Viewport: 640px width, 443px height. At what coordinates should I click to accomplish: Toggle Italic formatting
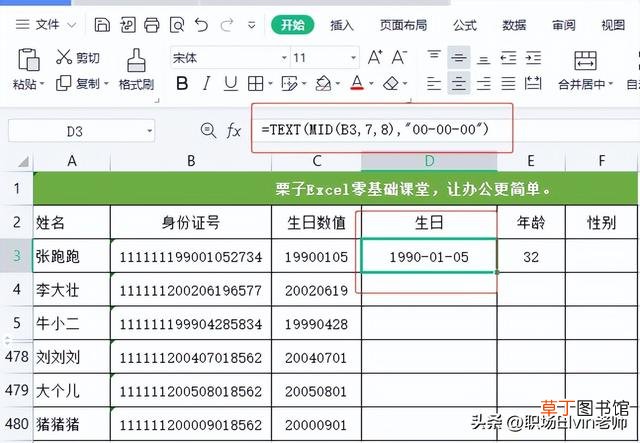pos(207,84)
